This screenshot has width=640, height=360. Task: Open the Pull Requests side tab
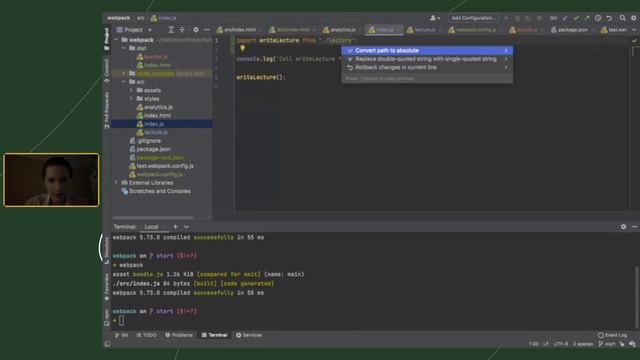click(107, 110)
